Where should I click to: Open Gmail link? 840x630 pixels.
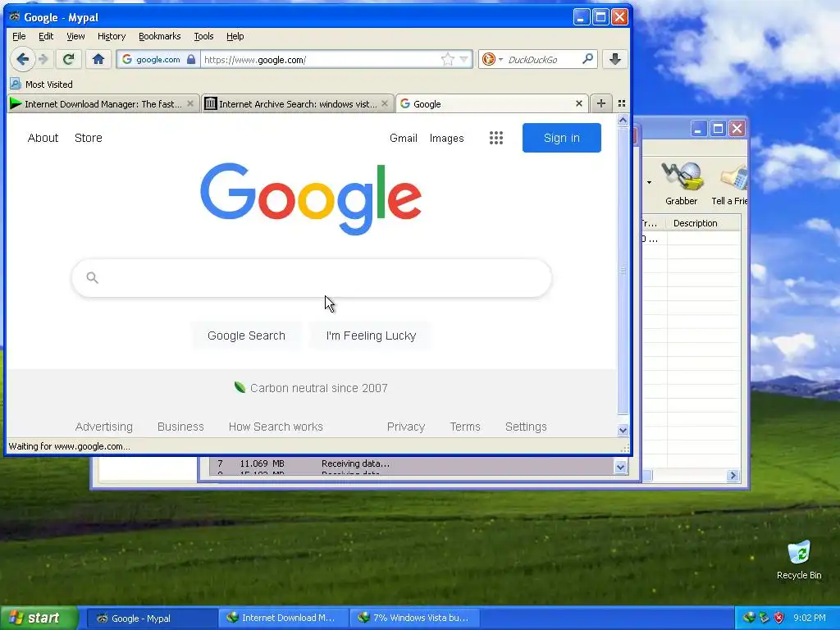[404, 138]
